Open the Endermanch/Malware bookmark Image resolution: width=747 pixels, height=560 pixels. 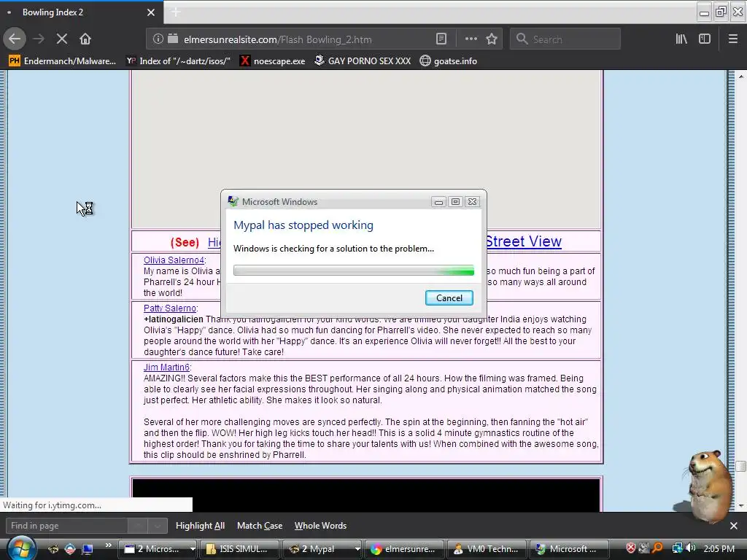63,61
